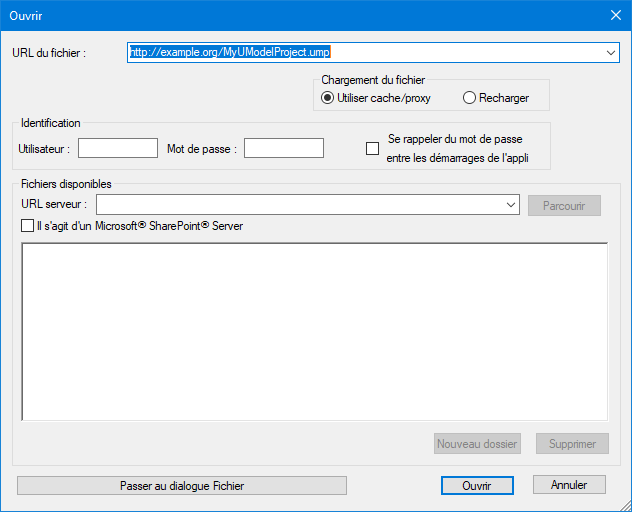This screenshot has width=632, height=512.
Task: Confirm with the Ouvrir button
Action: [477, 485]
